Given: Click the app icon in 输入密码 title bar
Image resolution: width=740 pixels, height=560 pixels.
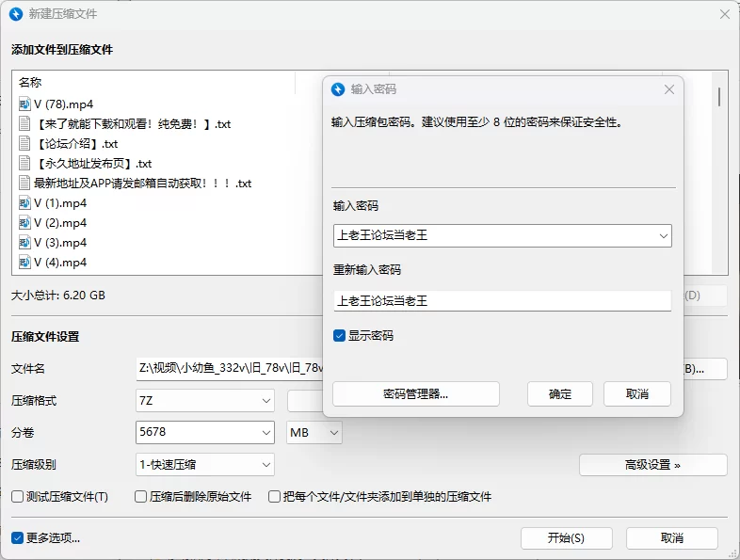Looking at the screenshot, I should [x=339, y=89].
